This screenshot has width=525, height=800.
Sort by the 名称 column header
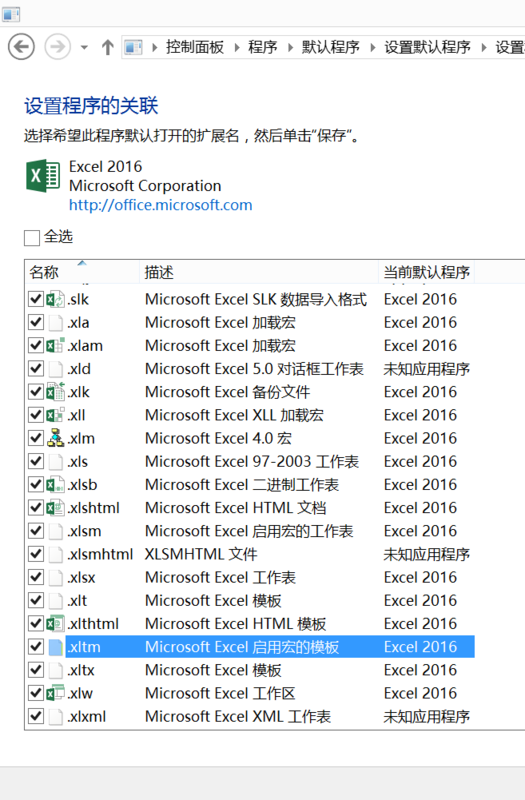[82, 272]
